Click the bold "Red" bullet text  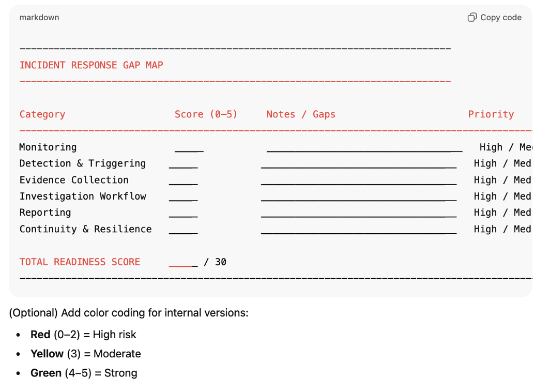coord(40,335)
